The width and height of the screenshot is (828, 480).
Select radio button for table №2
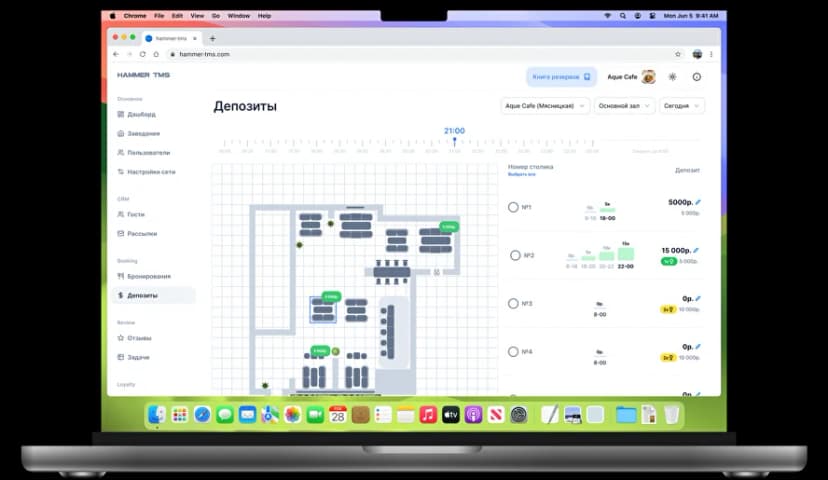click(515, 255)
